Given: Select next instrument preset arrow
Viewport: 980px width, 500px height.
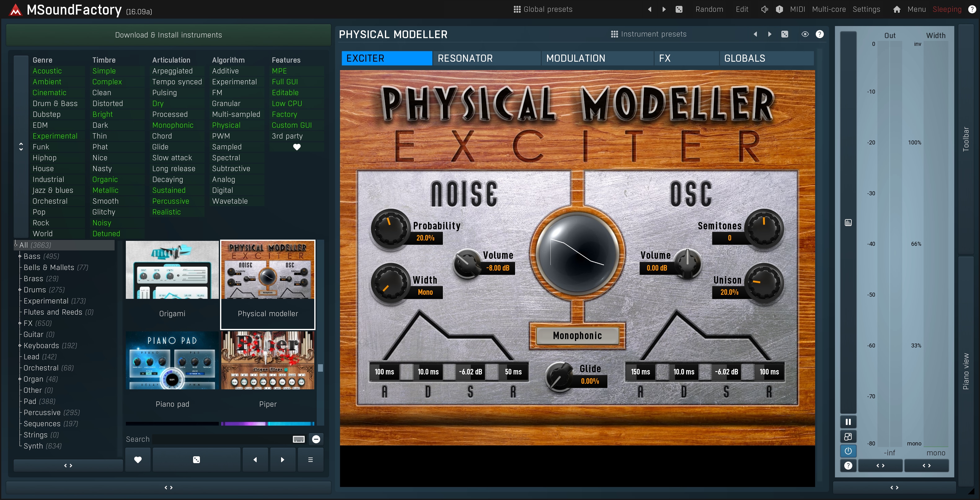Looking at the screenshot, I should pos(770,34).
